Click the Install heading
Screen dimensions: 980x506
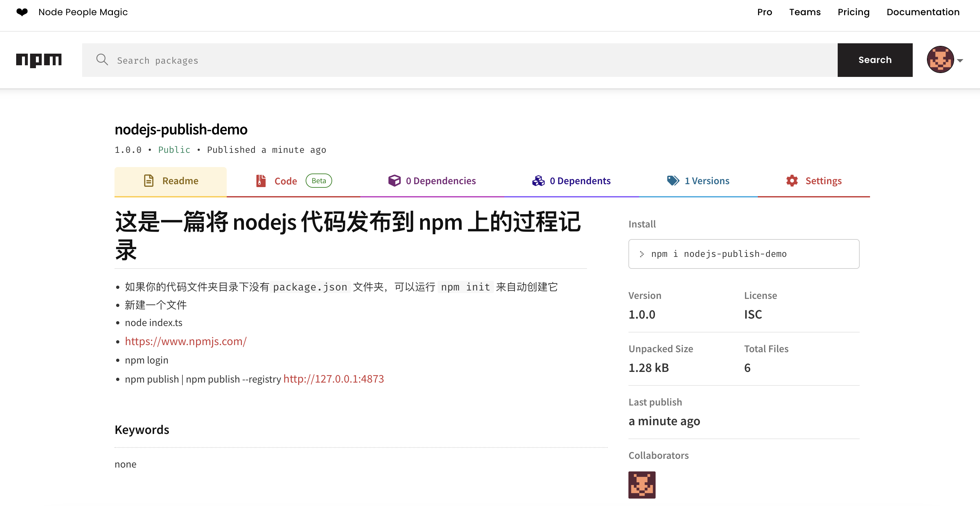(x=642, y=224)
